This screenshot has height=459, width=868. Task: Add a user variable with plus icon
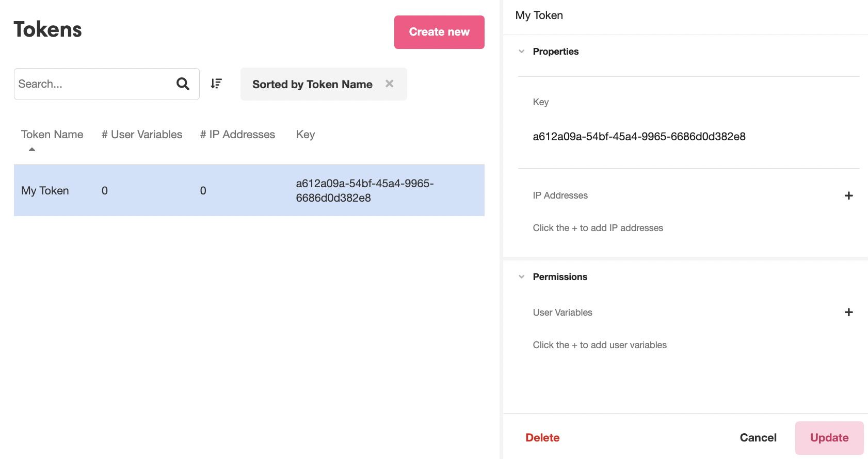[848, 312]
